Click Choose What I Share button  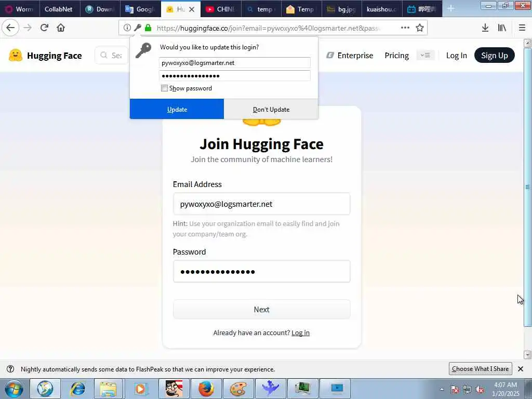click(x=480, y=369)
